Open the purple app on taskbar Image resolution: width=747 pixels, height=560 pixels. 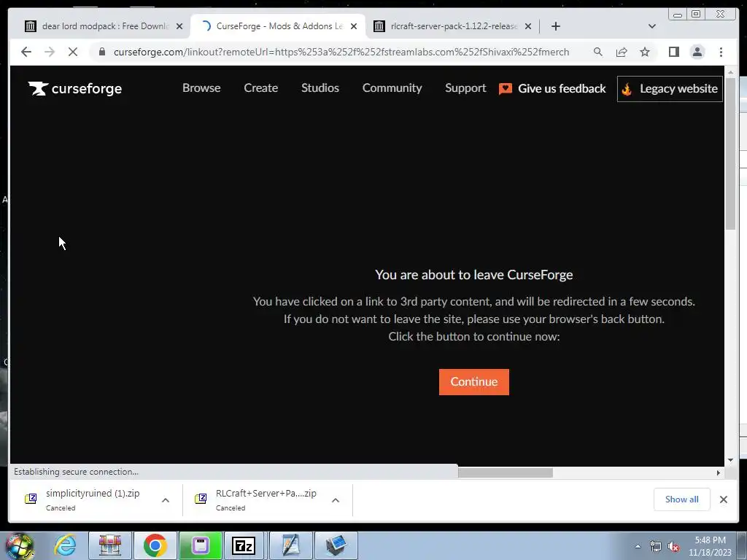(200, 545)
